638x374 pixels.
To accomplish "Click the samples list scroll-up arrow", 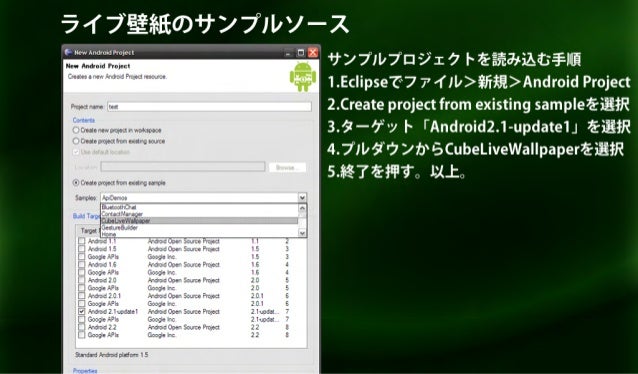I will (x=302, y=208).
